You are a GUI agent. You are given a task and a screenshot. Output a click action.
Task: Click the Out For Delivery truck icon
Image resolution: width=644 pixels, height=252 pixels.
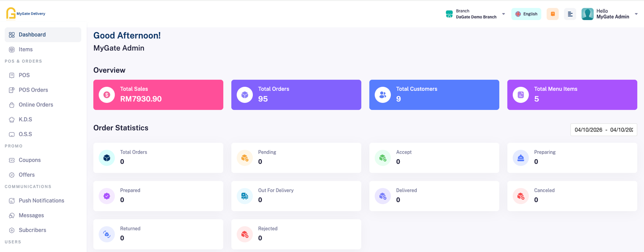tap(245, 196)
